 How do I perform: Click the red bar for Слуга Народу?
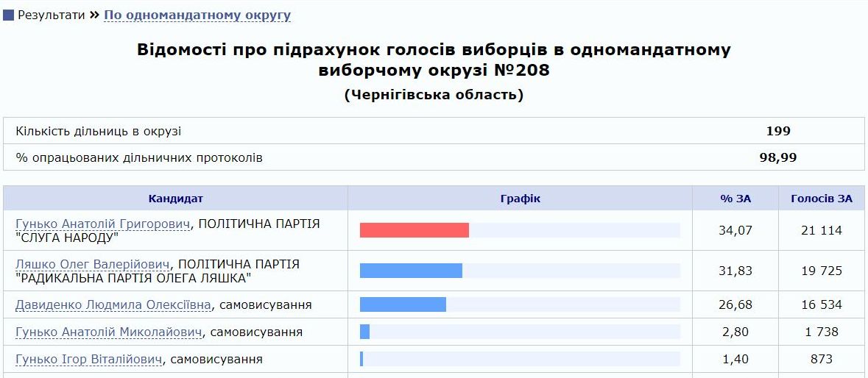(x=414, y=230)
